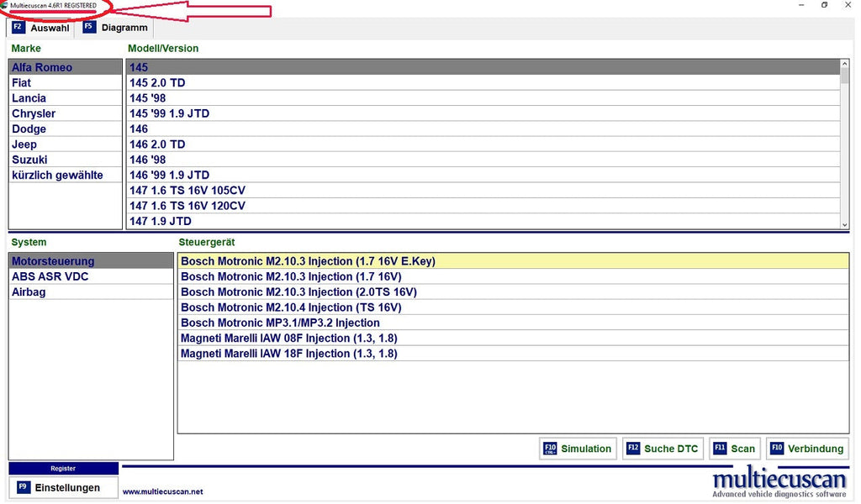Pick Suzuki from the brand list
Image resolution: width=861 pixels, height=504 pixels.
pyautogui.click(x=66, y=160)
